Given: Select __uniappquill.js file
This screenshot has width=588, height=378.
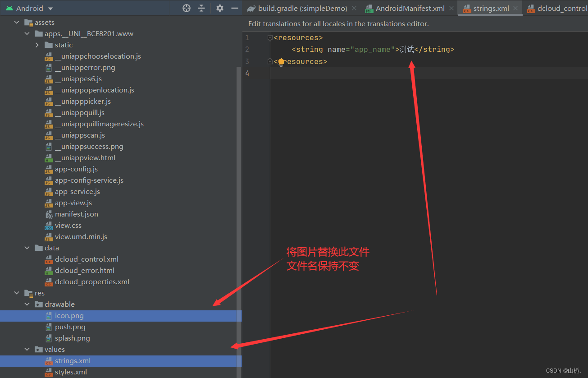Looking at the screenshot, I should click(x=79, y=112).
